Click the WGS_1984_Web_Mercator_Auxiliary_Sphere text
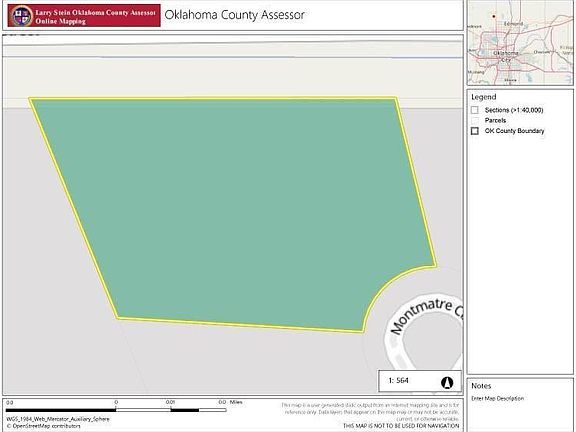Screen dimensions: 576x432 pyautogui.click(x=58, y=419)
